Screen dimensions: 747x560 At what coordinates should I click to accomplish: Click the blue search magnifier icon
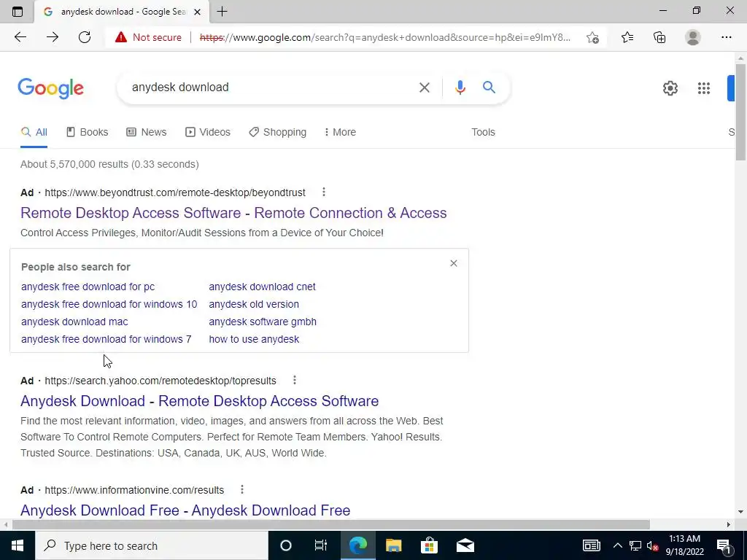489,87
